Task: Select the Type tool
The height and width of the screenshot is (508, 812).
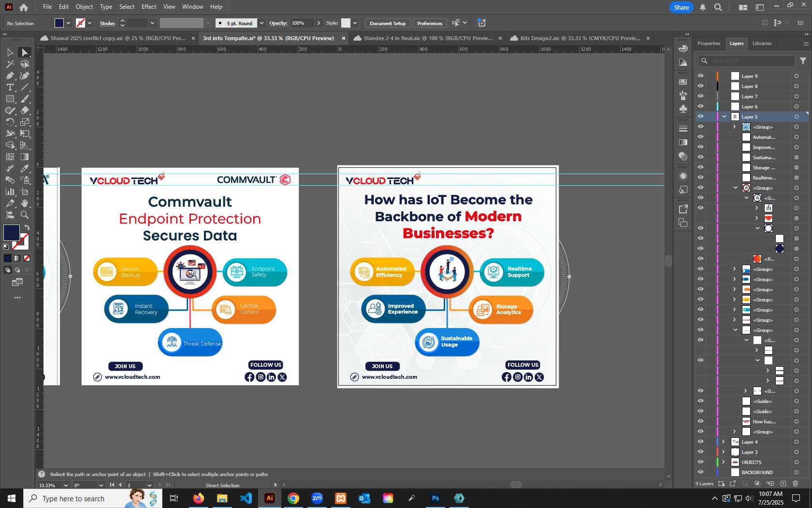Action: click(x=10, y=87)
